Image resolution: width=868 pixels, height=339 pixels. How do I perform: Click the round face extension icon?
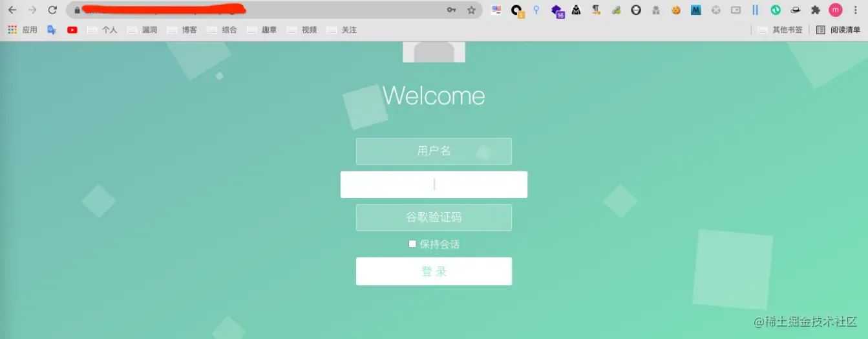[x=636, y=10]
